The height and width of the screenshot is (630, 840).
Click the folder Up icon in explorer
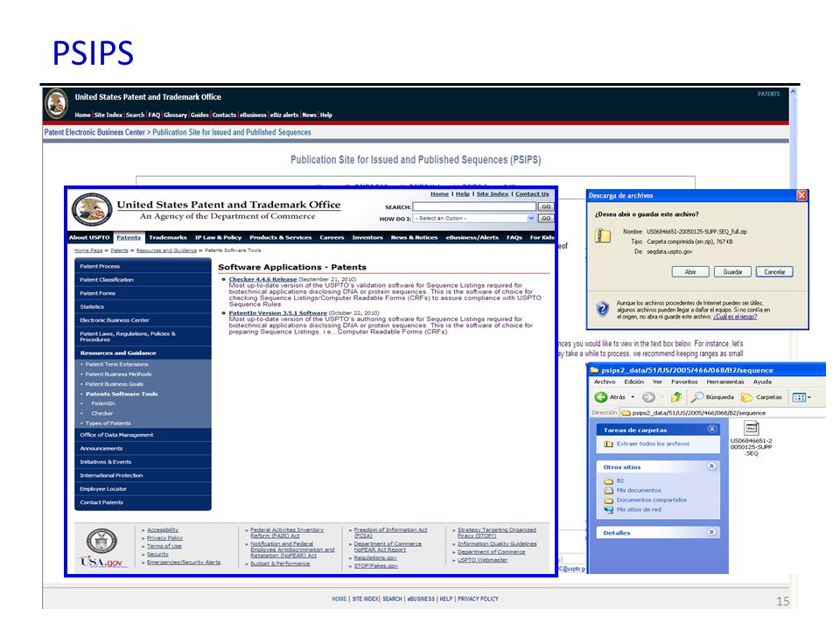click(676, 397)
